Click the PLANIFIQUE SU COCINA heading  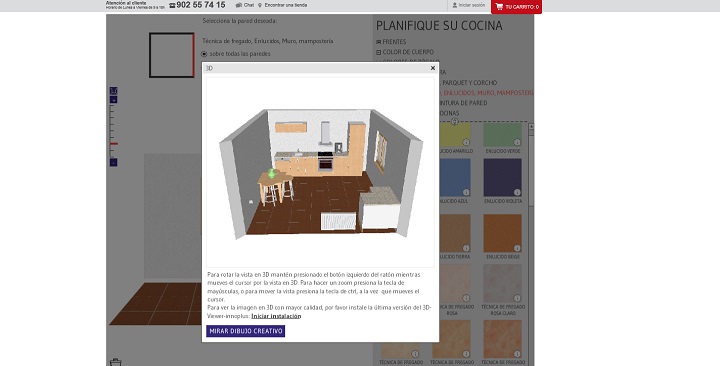coord(439,26)
